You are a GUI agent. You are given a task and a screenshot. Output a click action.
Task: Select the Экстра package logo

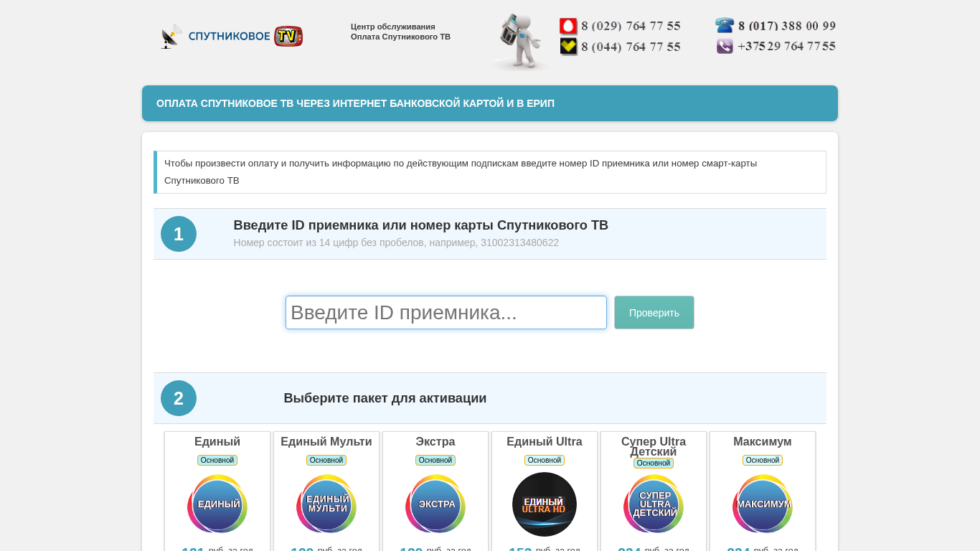pos(435,504)
